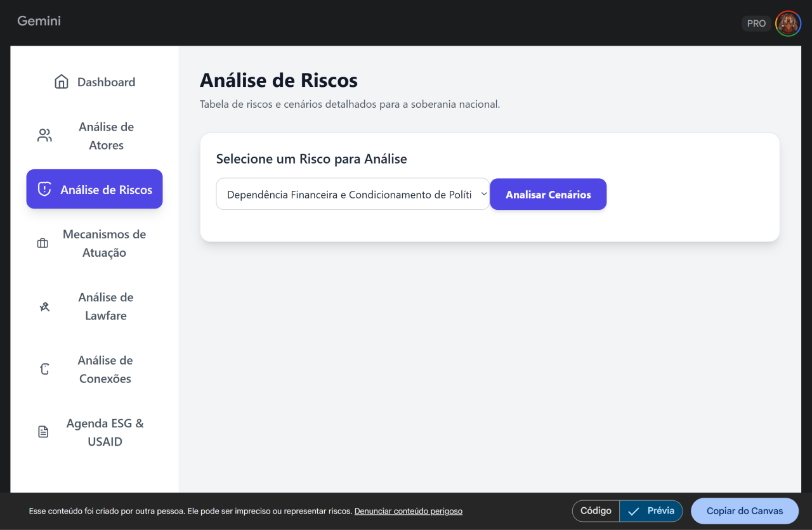
Task: Click the briefcase icon for Mecanismos de Atuação
Action: (x=43, y=243)
